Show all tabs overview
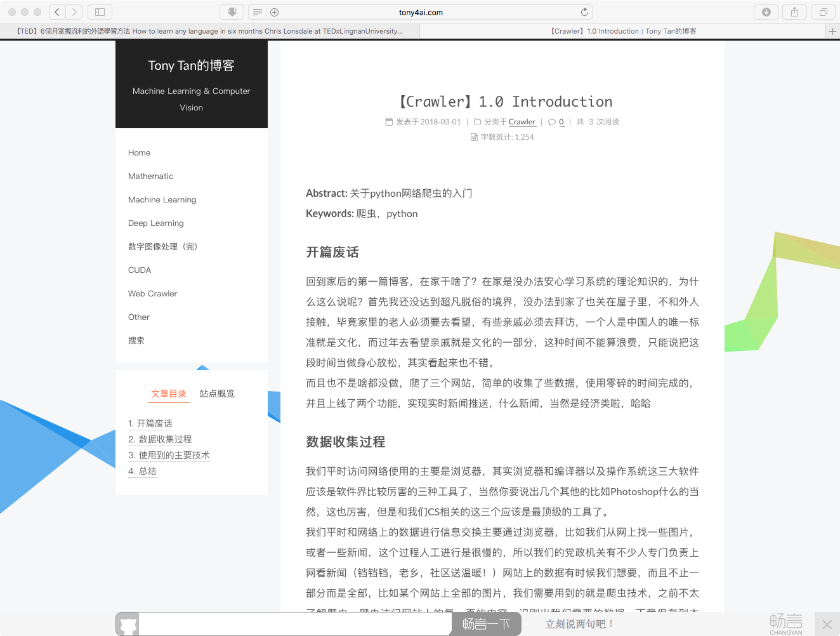The width and height of the screenshot is (840, 636). pos(823,12)
